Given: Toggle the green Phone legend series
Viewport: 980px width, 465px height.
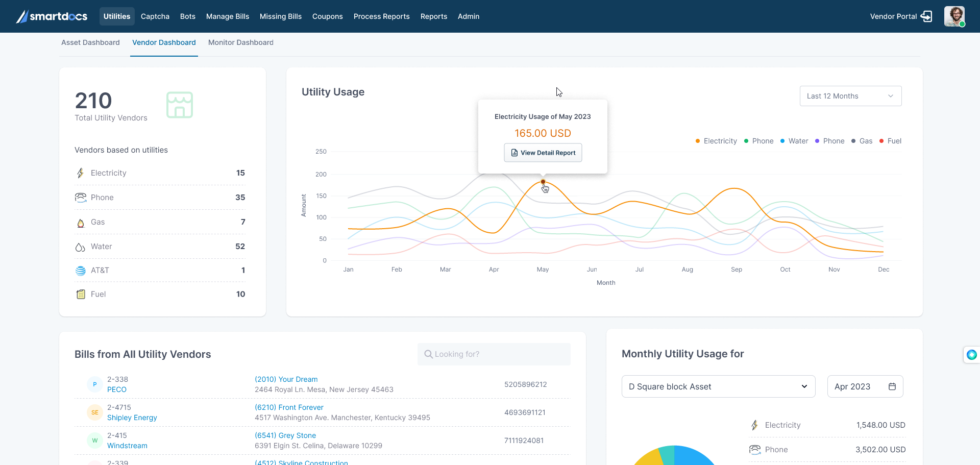Looking at the screenshot, I should (758, 141).
